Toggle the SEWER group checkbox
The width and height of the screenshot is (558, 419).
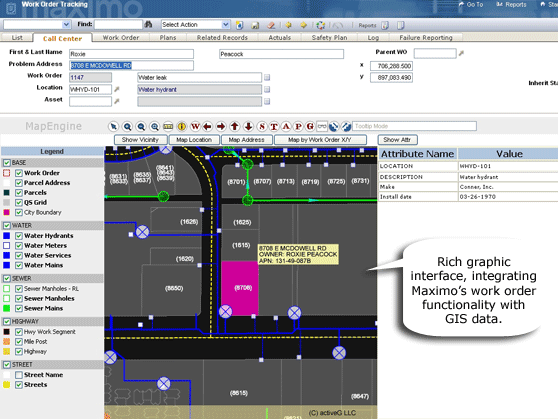coord(6,278)
